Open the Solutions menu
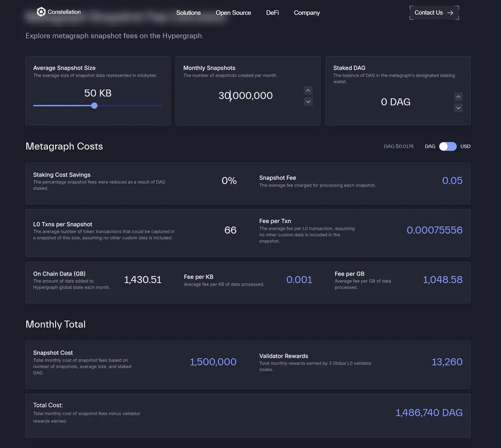Screen dimensions: 501x448 pyautogui.click(x=188, y=13)
